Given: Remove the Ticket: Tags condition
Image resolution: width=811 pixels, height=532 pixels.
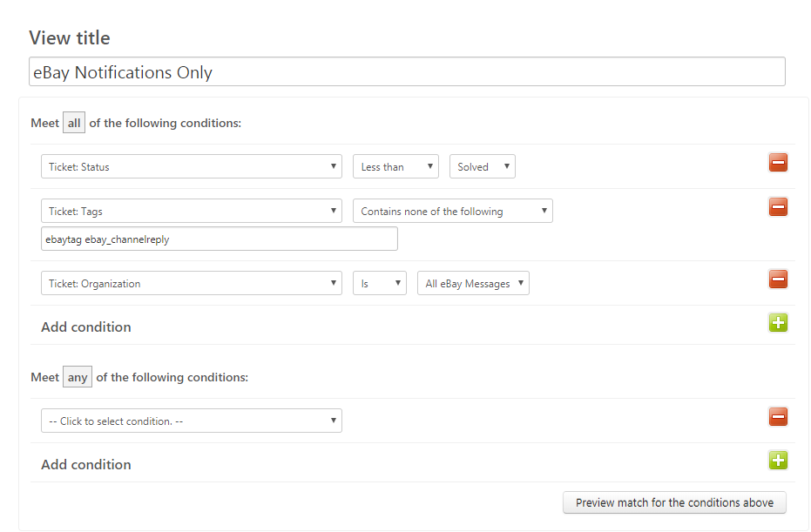Looking at the screenshot, I should (778, 207).
